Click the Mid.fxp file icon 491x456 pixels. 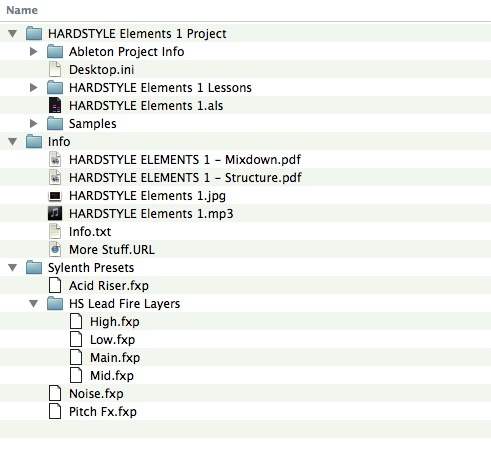(76, 375)
